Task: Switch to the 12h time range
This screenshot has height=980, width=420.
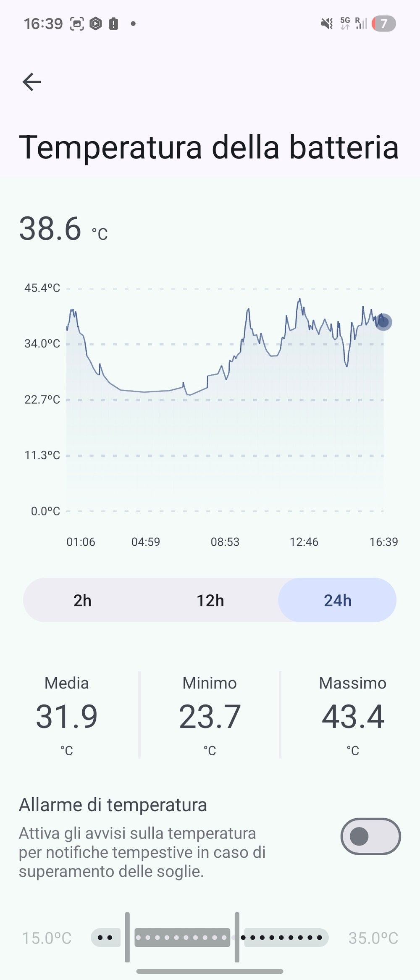Action: [210, 600]
